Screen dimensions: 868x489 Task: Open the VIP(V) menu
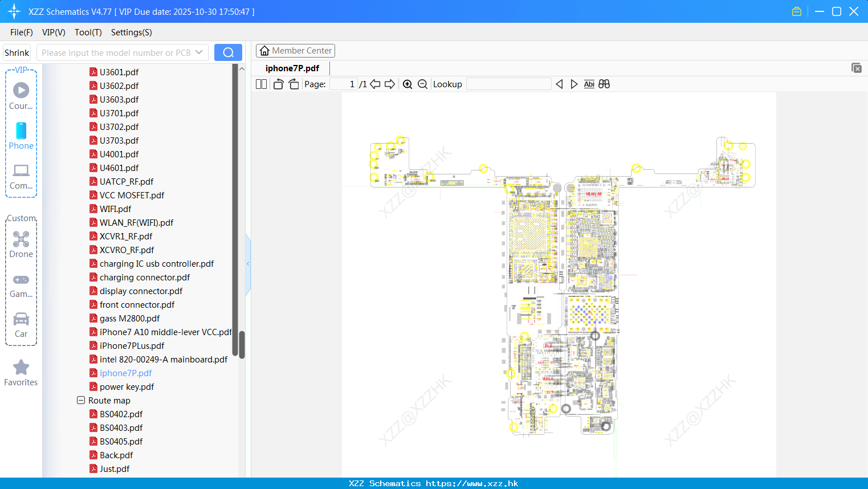(x=54, y=32)
